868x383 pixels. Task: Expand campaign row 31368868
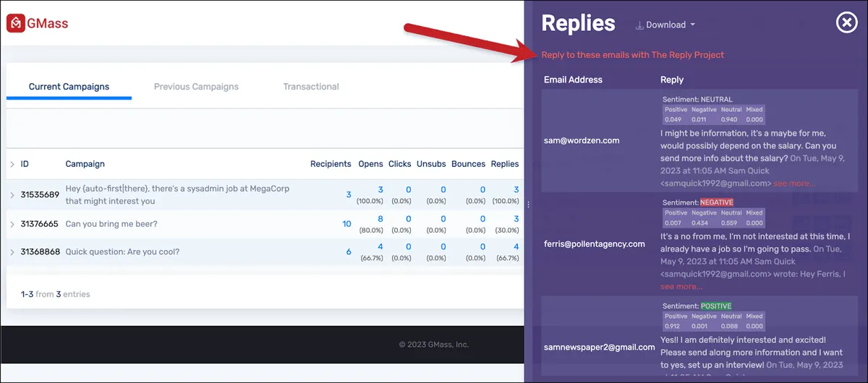[x=12, y=252]
